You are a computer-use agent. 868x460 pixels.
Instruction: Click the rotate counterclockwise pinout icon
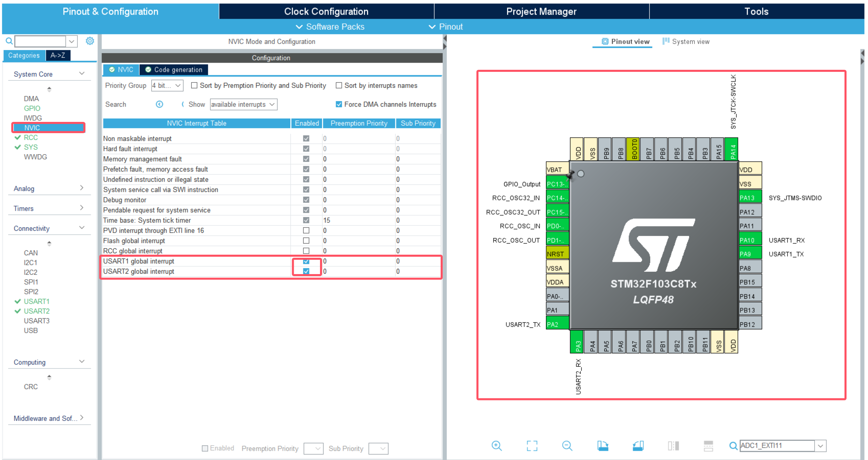638,446
